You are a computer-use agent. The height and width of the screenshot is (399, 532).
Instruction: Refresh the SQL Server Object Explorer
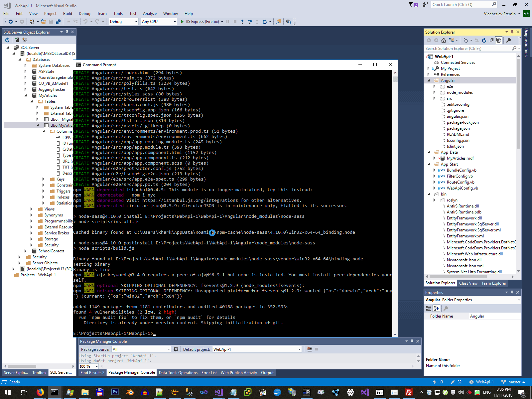pos(7,40)
